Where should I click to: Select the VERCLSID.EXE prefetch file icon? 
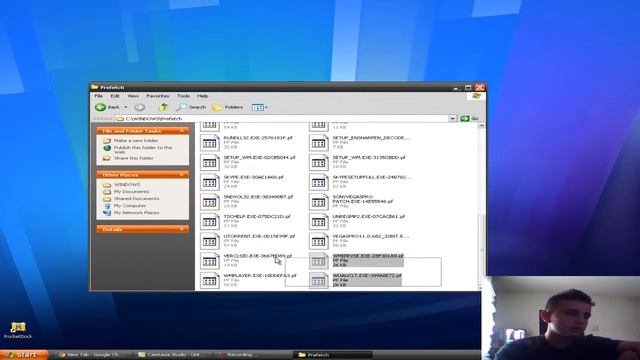tap(210, 261)
